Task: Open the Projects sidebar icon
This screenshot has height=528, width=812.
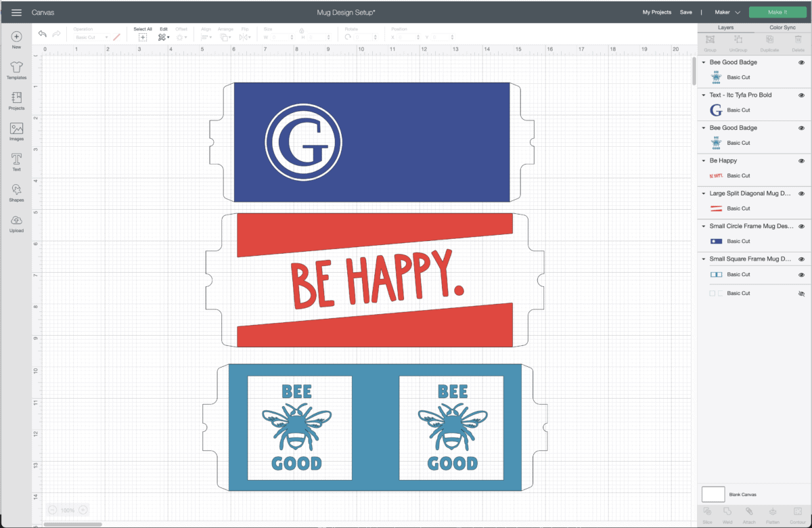Action: click(x=16, y=101)
